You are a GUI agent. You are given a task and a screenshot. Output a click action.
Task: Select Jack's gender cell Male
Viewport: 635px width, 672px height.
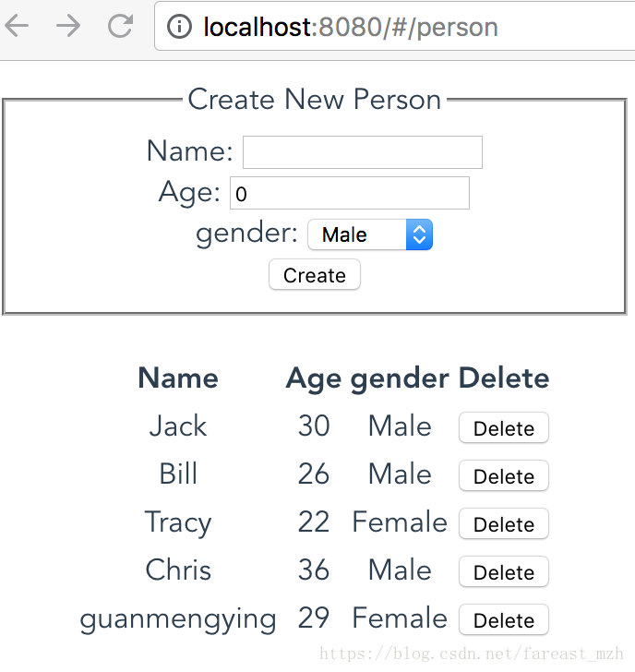click(400, 426)
